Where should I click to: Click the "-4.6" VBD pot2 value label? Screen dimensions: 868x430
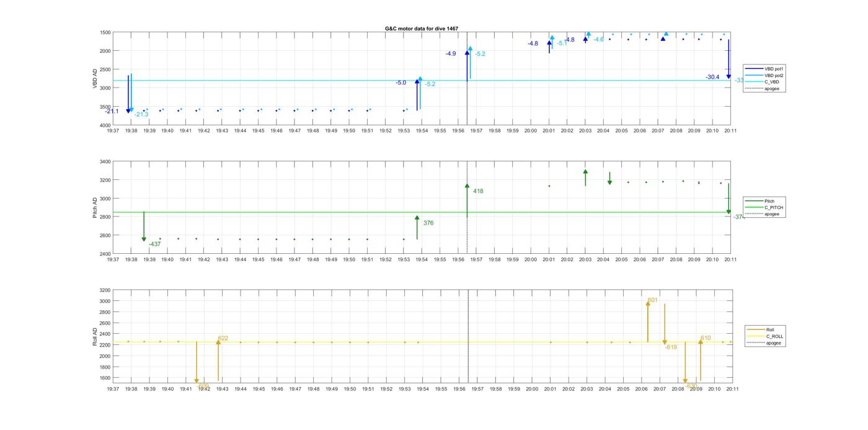click(x=598, y=40)
